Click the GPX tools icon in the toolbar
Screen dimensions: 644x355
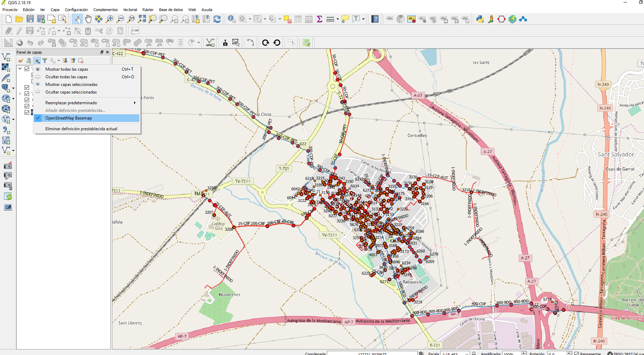coord(210,42)
